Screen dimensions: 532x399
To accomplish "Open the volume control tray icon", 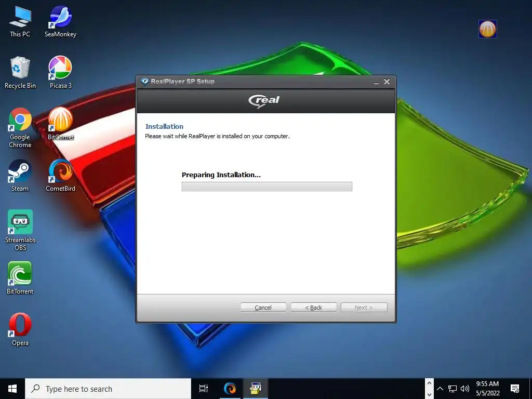I will pyautogui.click(x=465, y=389).
